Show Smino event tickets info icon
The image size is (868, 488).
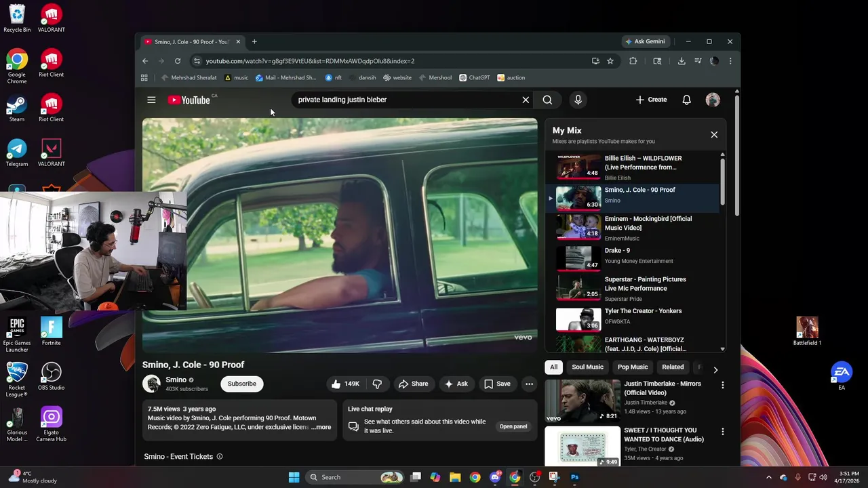[x=220, y=457]
